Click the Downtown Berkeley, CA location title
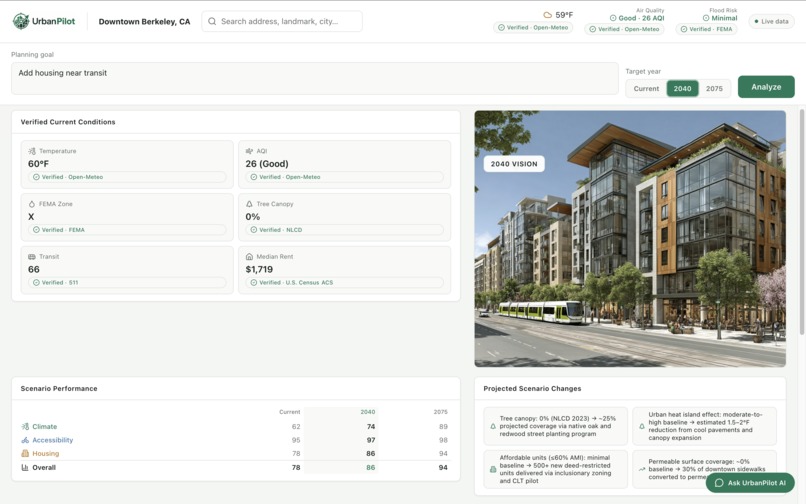This screenshot has height=504, width=806. 144,22
